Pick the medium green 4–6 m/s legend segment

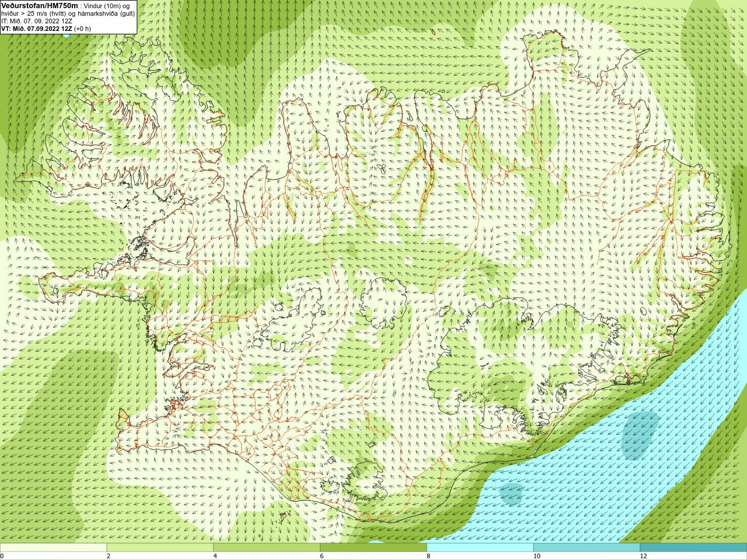pos(267,548)
